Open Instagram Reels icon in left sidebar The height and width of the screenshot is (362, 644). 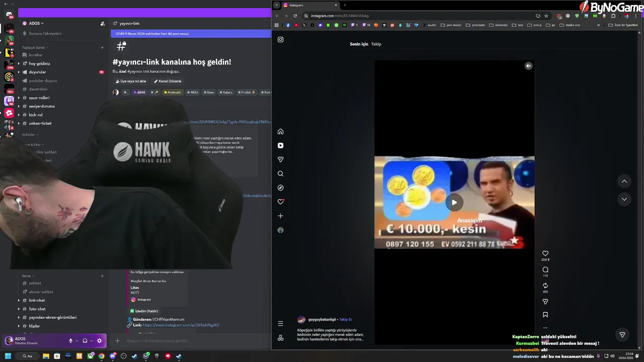[x=280, y=146]
